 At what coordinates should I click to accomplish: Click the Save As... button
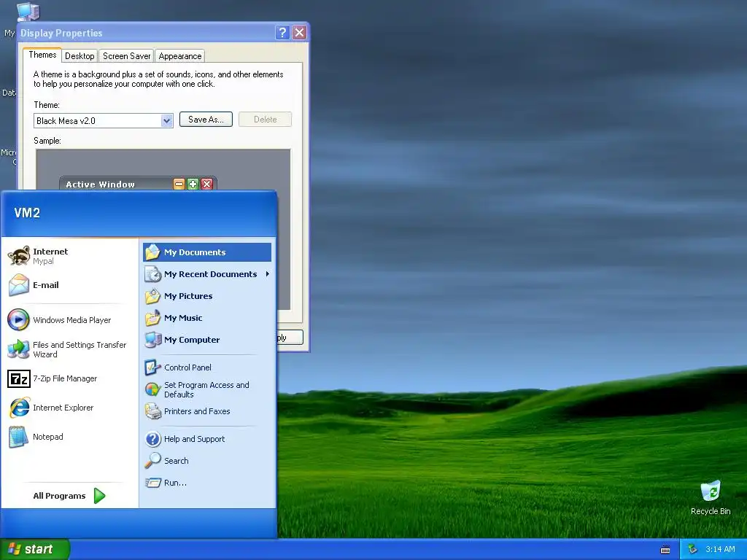tap(206, 120)
